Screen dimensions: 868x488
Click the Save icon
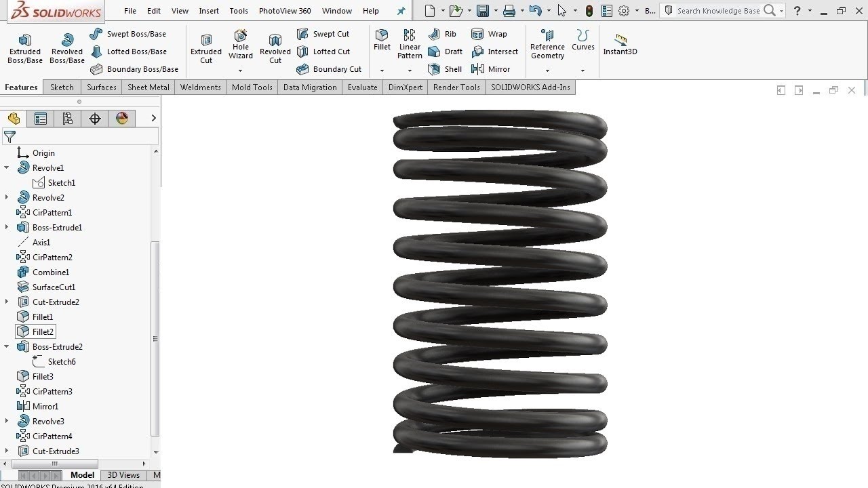tap(483, 11)
